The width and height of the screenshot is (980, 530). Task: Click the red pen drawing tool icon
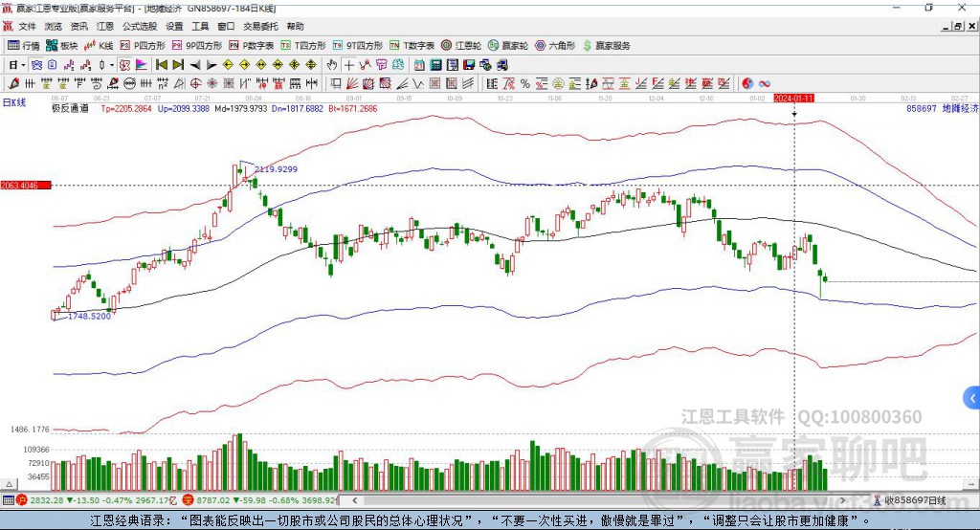[x=13, y=83]
